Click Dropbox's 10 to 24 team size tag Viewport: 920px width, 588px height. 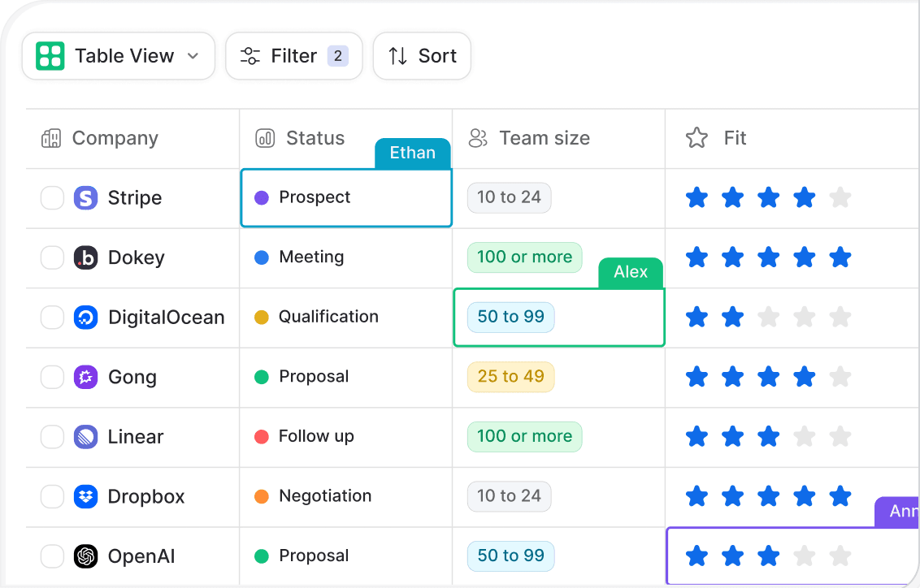(510, 496)
